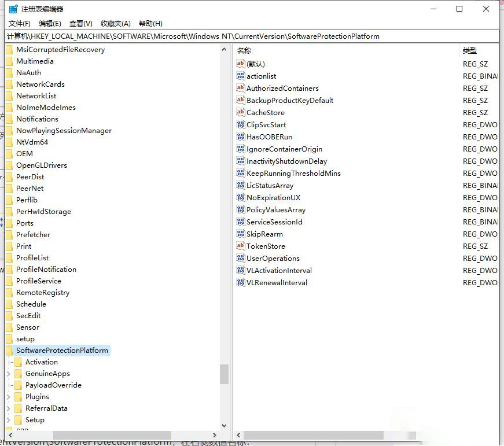Viewport: 504px width, 446px height.
Task: Open the 文件(F) menu
Action: click(x=19, y=24)
